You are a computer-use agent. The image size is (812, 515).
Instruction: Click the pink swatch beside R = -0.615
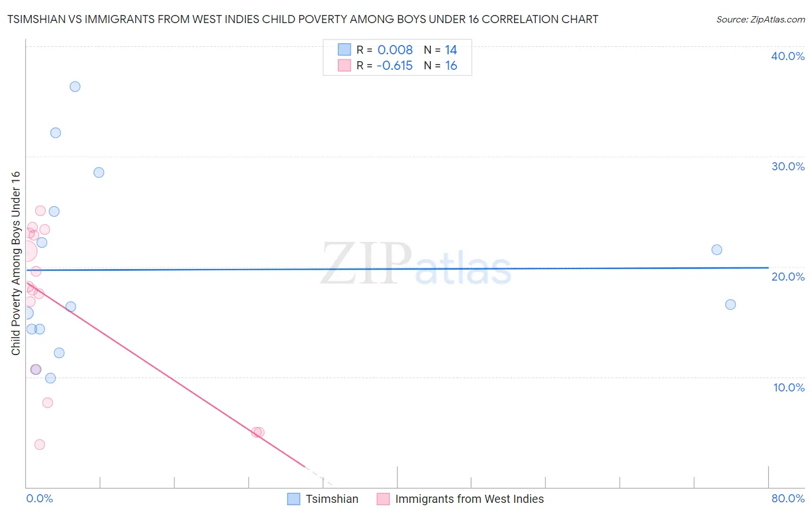[344, 65]
